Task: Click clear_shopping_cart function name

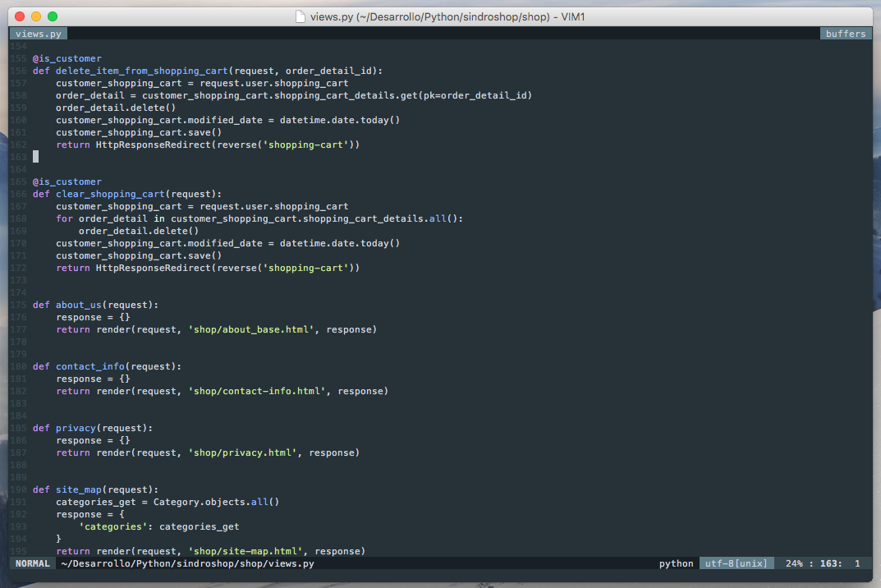Action: click(x=110, y=194)
